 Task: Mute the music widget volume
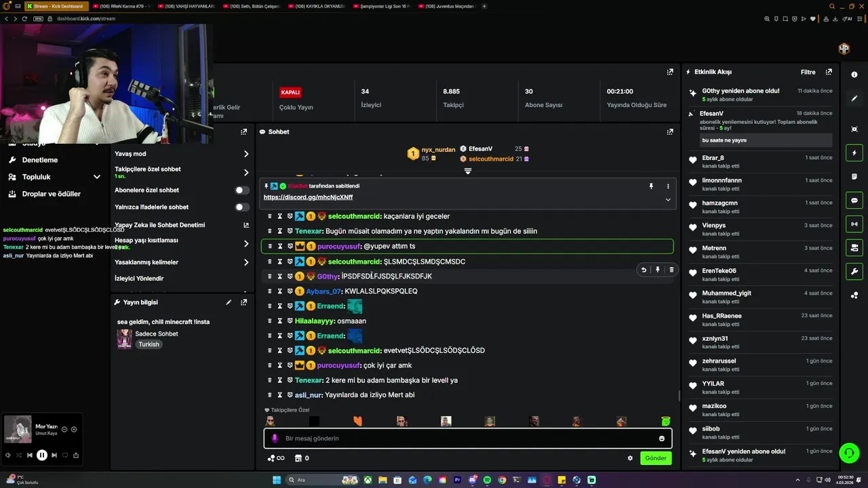tap(7, 455)
